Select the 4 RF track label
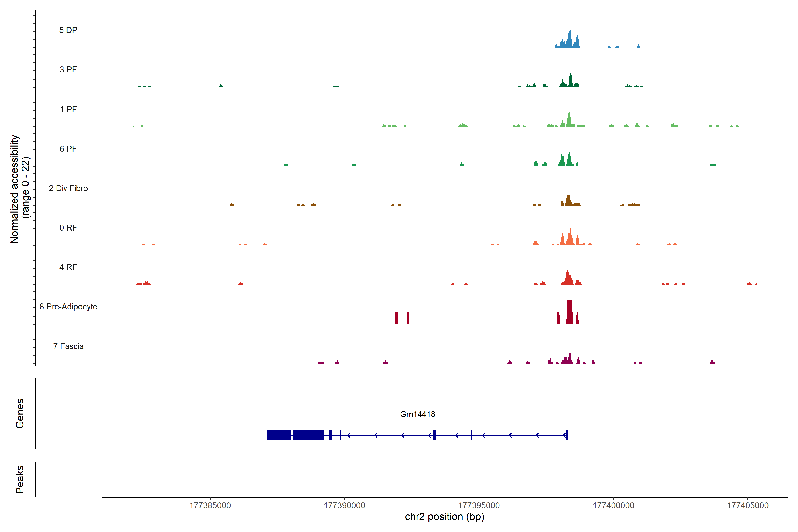 [68, 267]
